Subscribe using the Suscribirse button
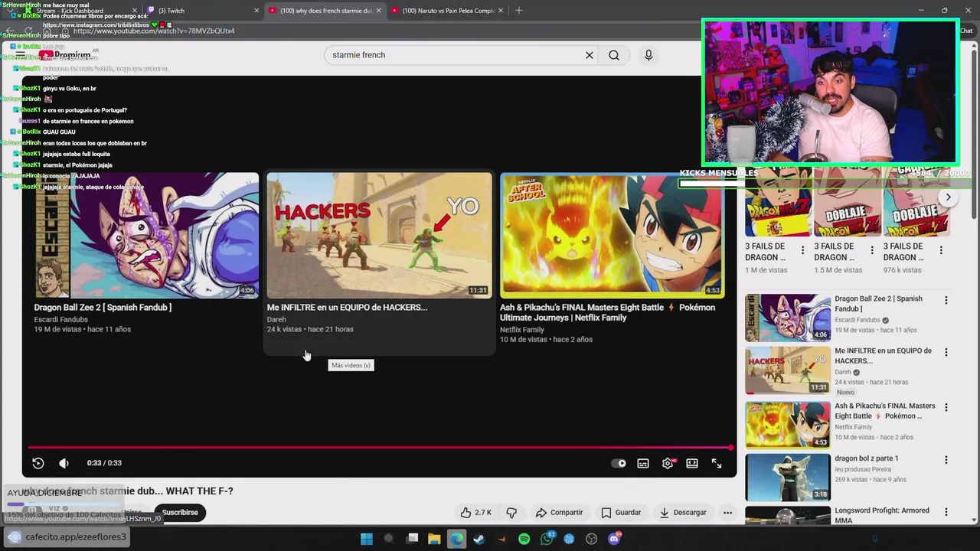The width and height of the screenshot is (980, 551). pyautogui.click(x=180, y=513)
